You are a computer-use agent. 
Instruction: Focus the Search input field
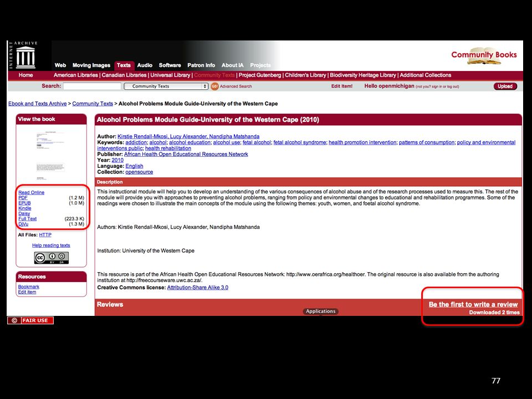(x=92, y=86)
